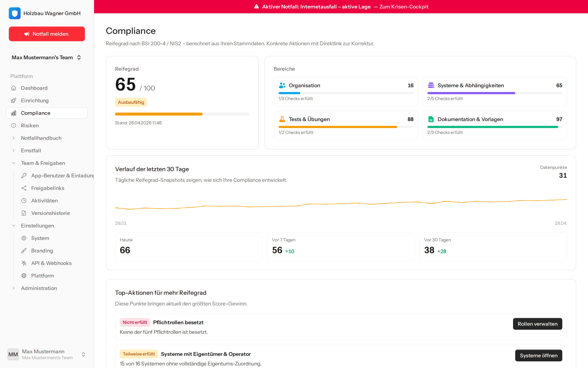Open Versionshistorie in the sidebar
588x368 pixels.
(x=52, y=213)
